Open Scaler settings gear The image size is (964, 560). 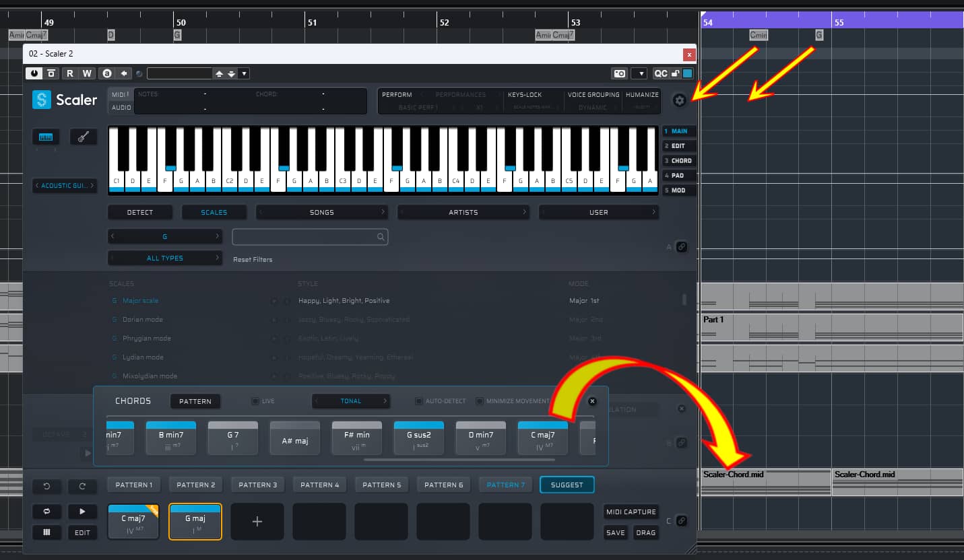(x=679, y=100)
